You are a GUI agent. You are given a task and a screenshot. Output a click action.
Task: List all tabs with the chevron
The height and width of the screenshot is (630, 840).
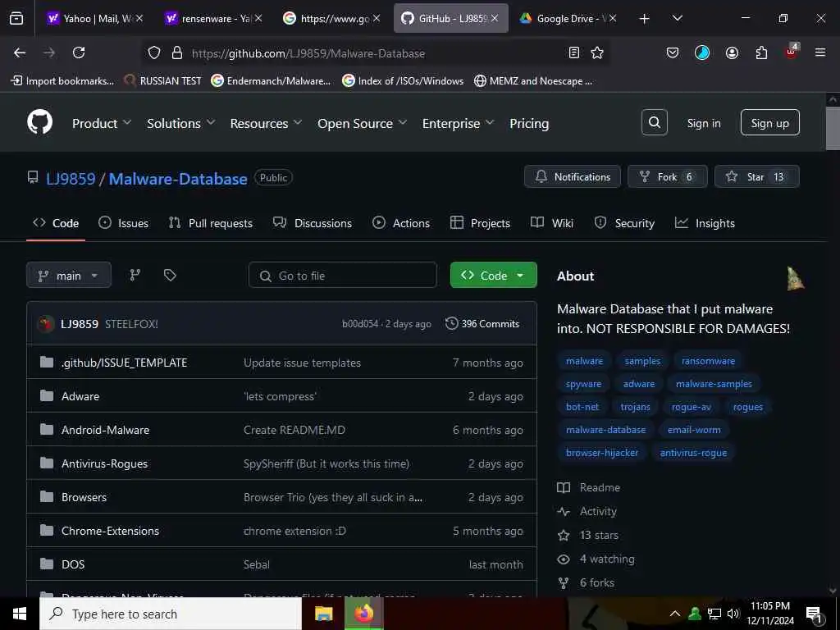(677, 19)
